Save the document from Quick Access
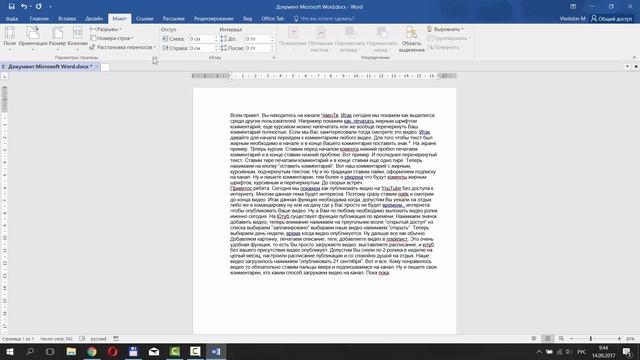 11,7
